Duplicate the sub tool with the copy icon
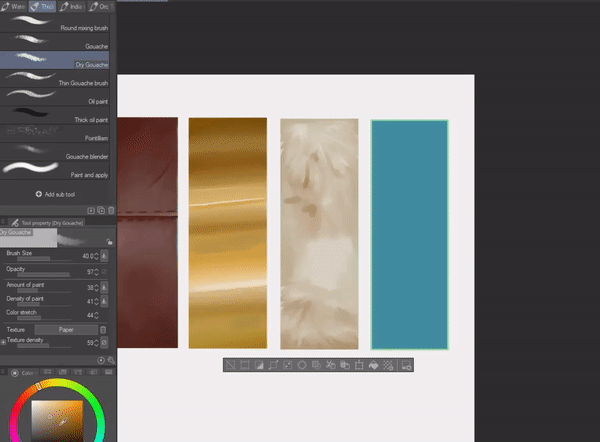The height and width of the screenshot is (442, 600). pyautogui.click(x=101, y=210)
